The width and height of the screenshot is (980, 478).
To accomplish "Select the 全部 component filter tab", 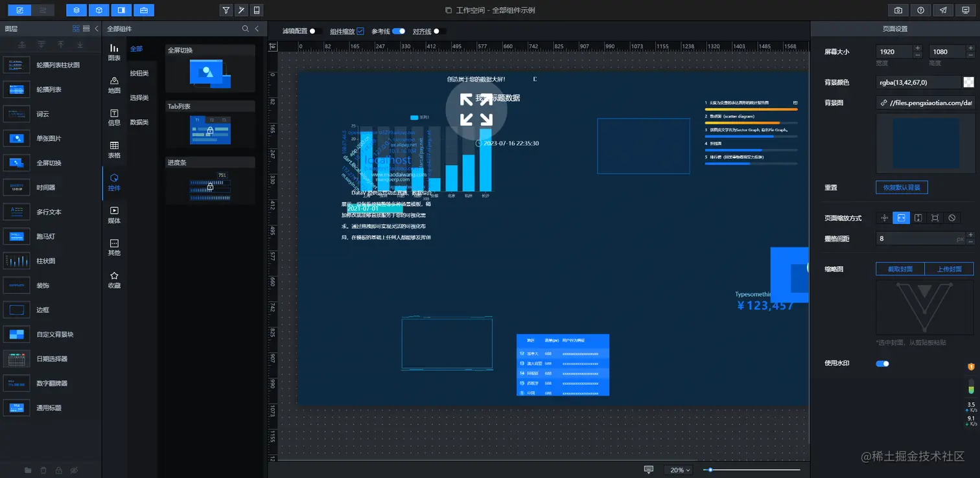I will point(136,49).
